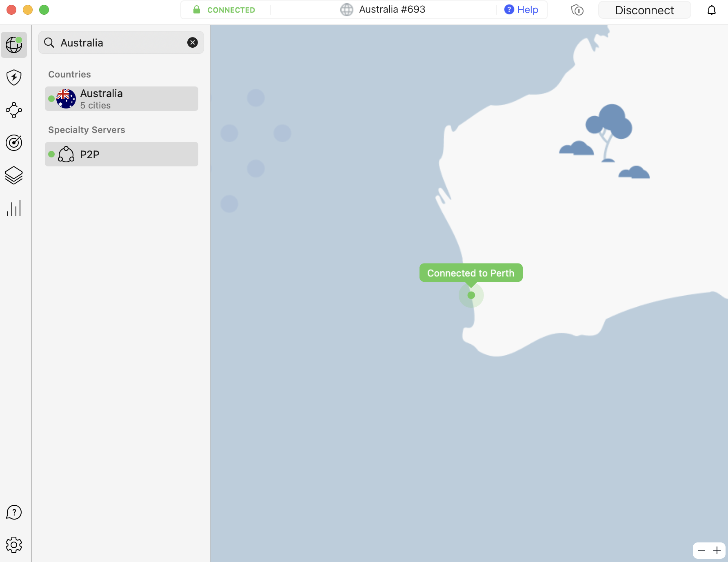Click inside the Australia search field
The height and width of the screenshot is (562, 728).
[x=121, y=42]
